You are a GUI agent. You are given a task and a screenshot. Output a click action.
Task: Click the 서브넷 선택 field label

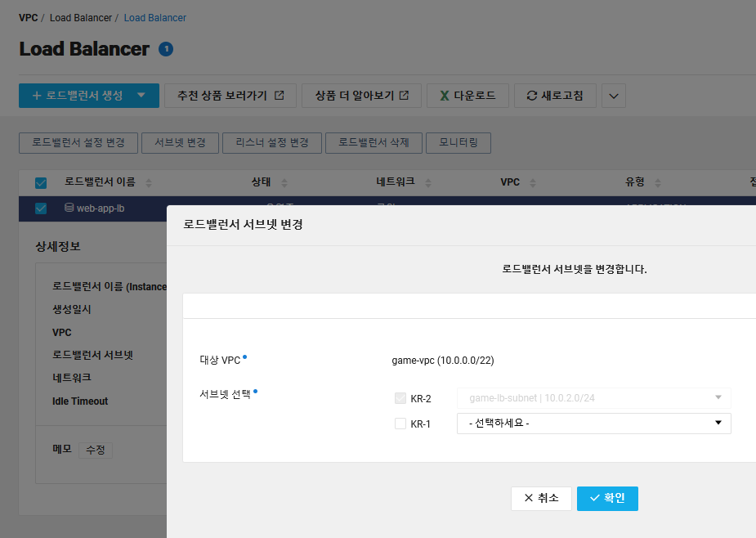tap(225, 395)
